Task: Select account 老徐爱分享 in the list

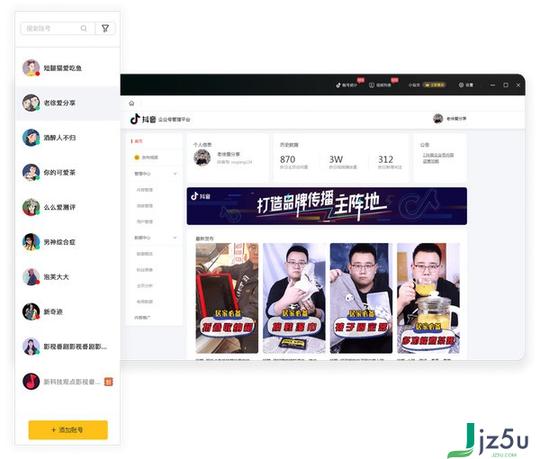Action: (68, 103)
